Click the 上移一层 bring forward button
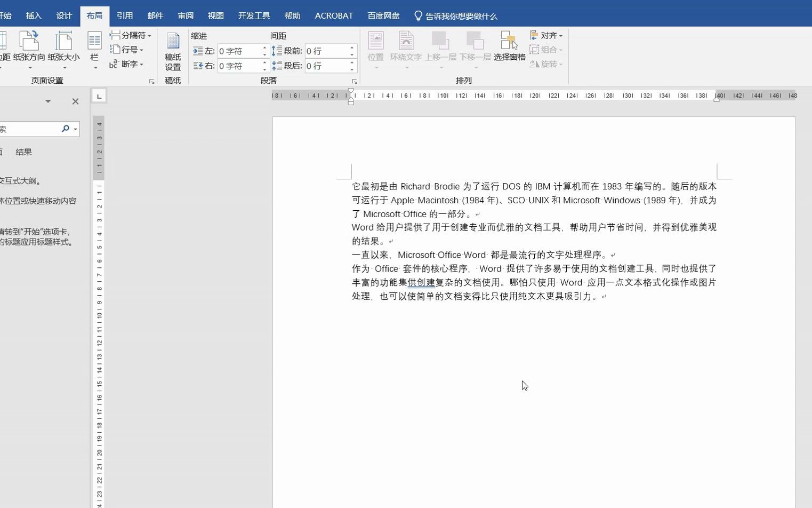Image resolution: width=812 pixels, height=508 pixels. [x=440, y=50]
